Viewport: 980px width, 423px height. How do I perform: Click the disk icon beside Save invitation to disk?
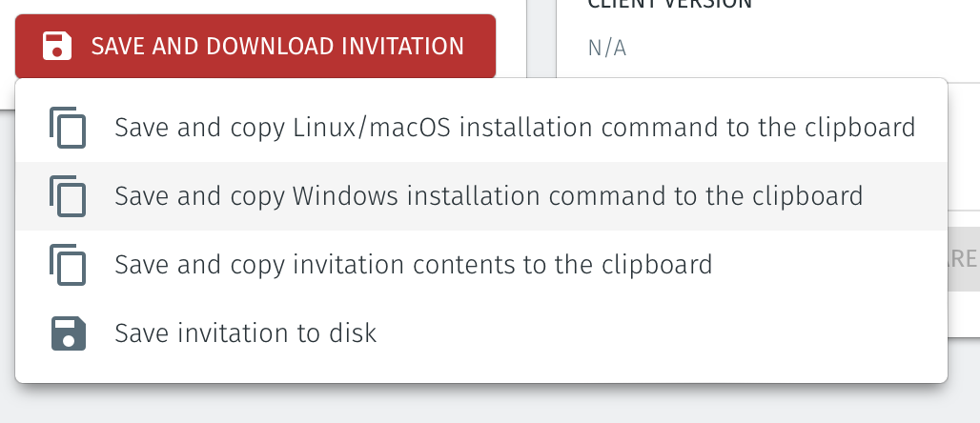pyautogui.click(x=68, y=333)
